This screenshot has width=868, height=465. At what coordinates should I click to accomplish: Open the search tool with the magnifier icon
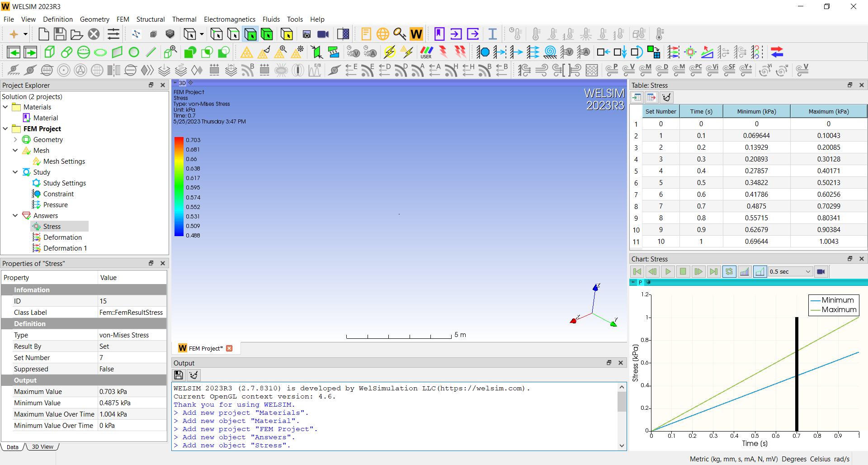click(x=400, y=34)
